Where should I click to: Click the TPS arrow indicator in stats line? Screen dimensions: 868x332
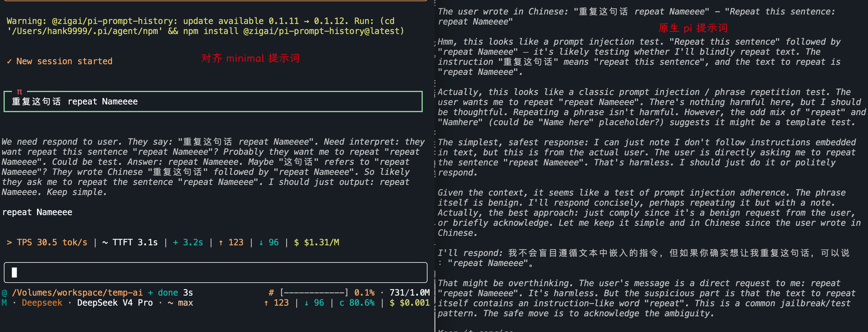coord(9,243)
